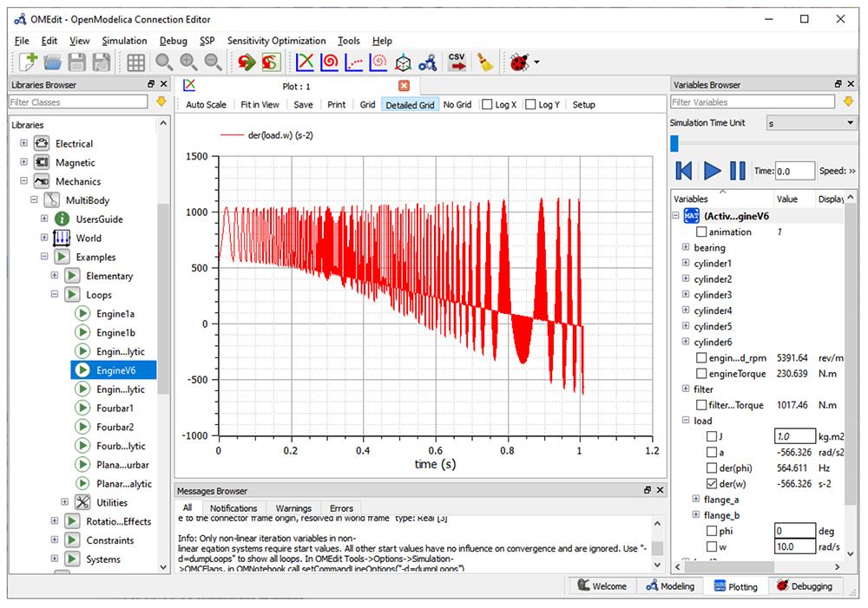Expand the Electrical library node
868x608 pixels.
click(x=23, y=143)
